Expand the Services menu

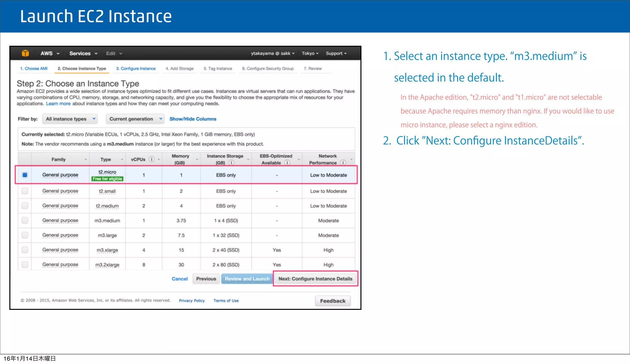tap(83, 53)
